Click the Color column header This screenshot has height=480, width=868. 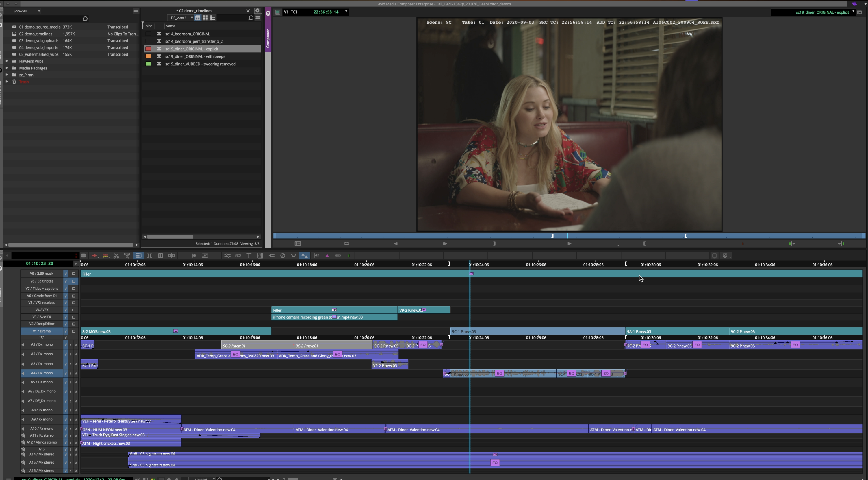click(148, 26)
